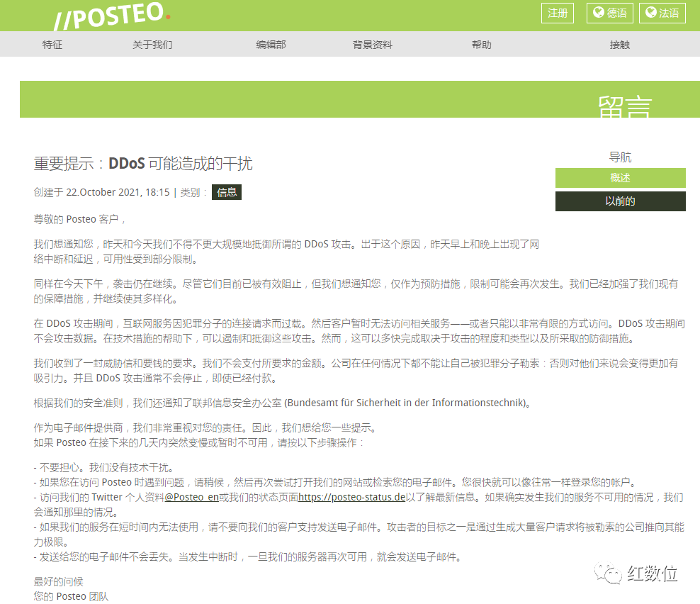Screen dimensions: 700x604
Task: Select 概述 in the navigation sidebar
Action: click(x=620, y=178)
